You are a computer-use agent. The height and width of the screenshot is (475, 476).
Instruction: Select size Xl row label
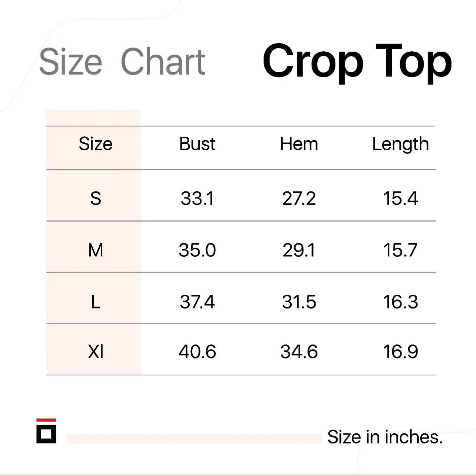(96, 351)
